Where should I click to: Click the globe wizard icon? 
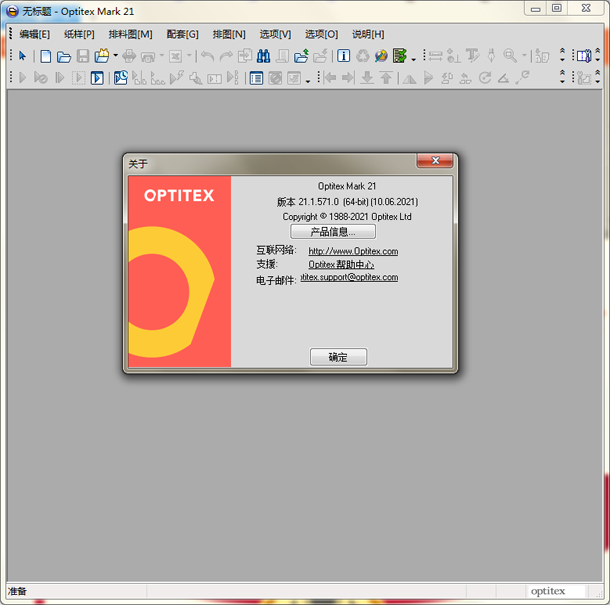pyautogui.click(x=381, y=56)
